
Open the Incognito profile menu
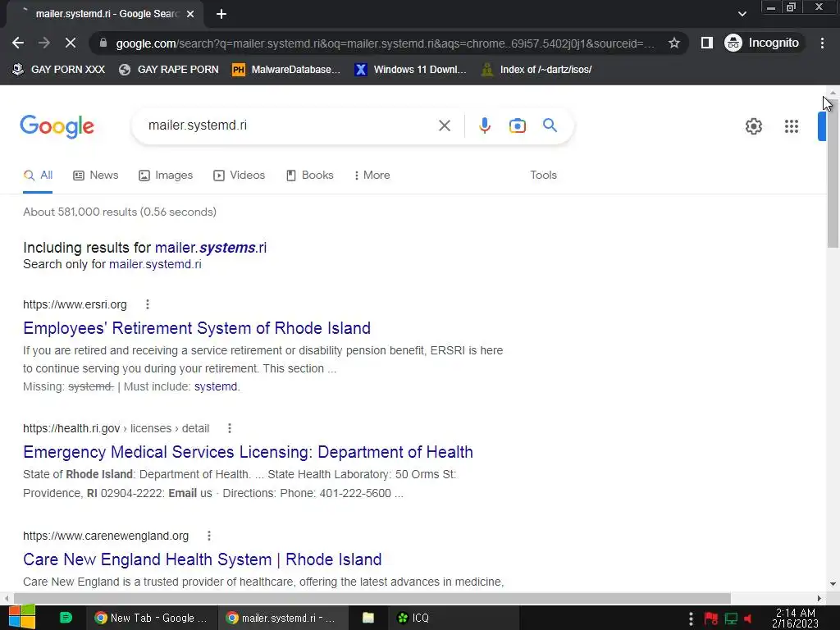pos(763,43)
